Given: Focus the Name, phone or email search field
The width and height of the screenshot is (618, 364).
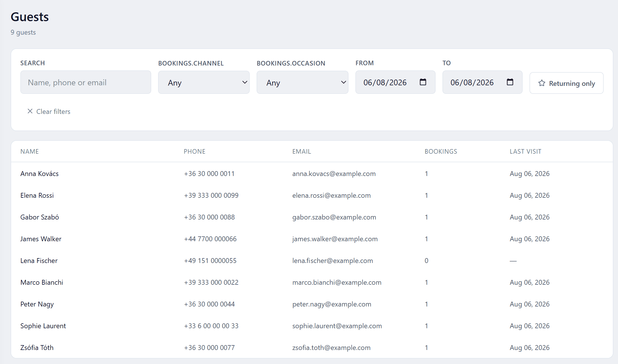Looking at the screenshot, I should [x=86, y=82].
